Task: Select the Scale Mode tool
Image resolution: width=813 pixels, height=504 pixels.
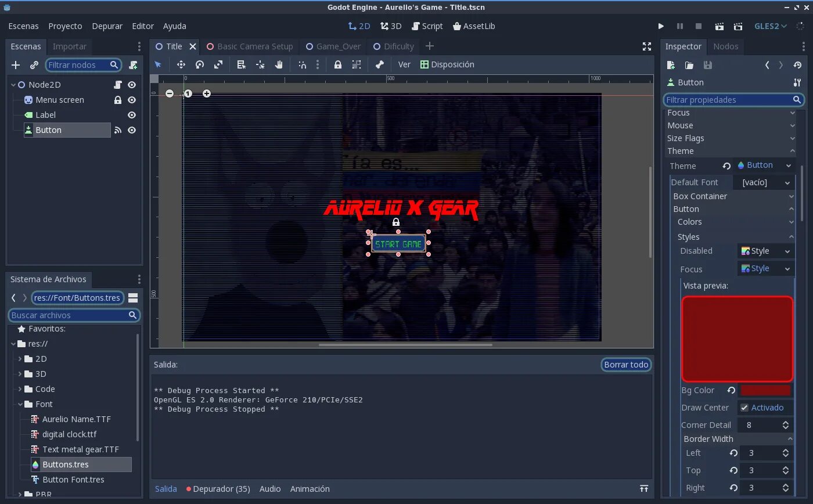Action: [x=218, y=64]
